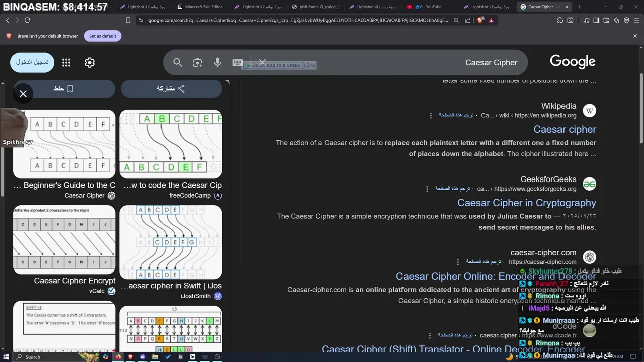Switch to the YouTube tab
Viewport: 644px width, 362px height.
[431, 7]
